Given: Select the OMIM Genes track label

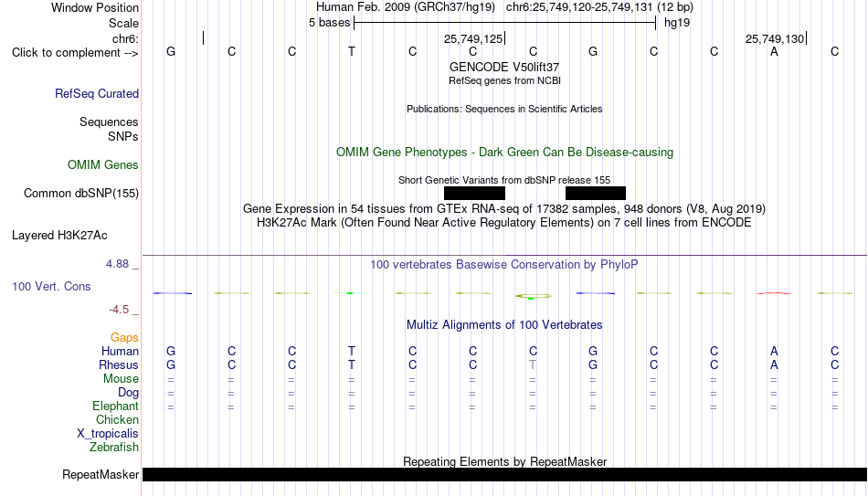Looking at the screenshot, I should 103,165.
